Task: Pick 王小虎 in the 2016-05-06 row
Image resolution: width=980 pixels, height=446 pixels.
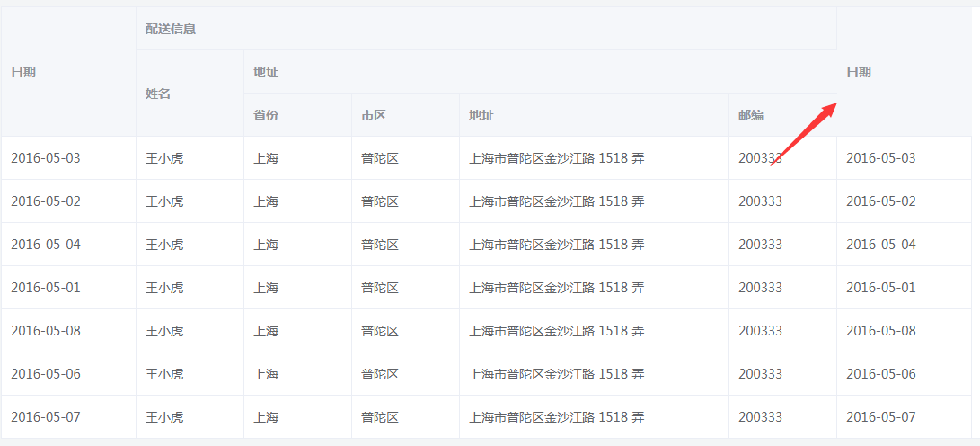Action: point(164,374)
